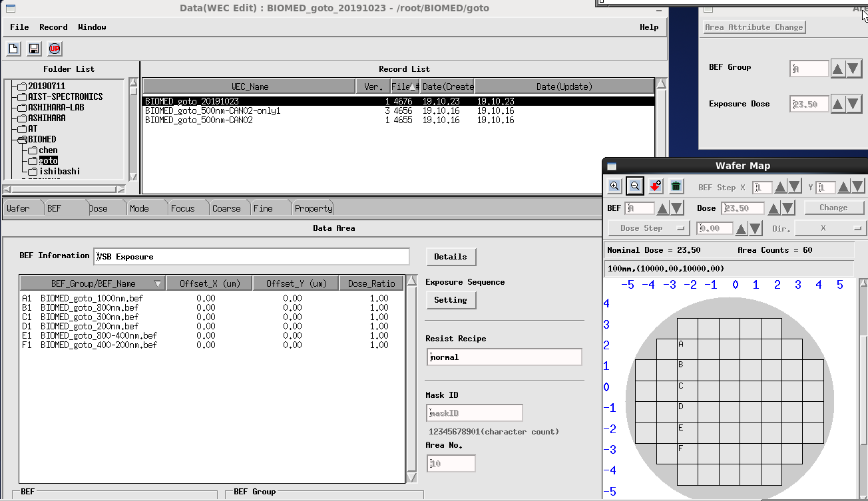Click down arrow beside the 0.00 dose step value

pyautogui.click(x=755, y=228)
